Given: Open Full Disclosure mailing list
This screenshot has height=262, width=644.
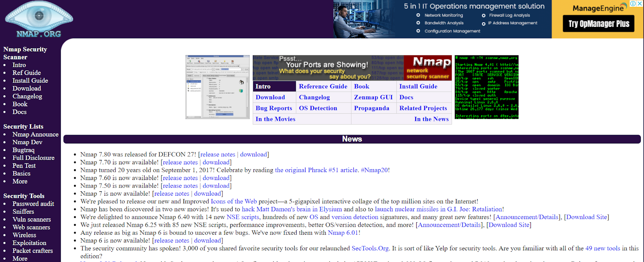Looking at the screenshot, I should (33, 158).
